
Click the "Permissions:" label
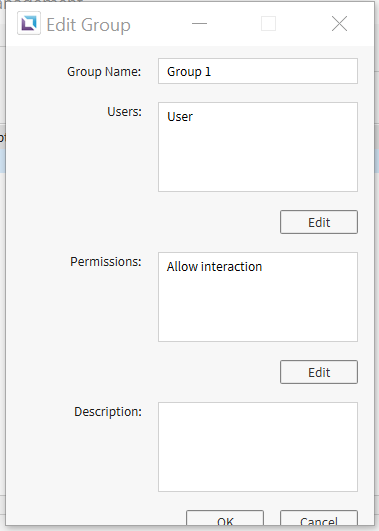pyautogui.click(x=106, y=262)
